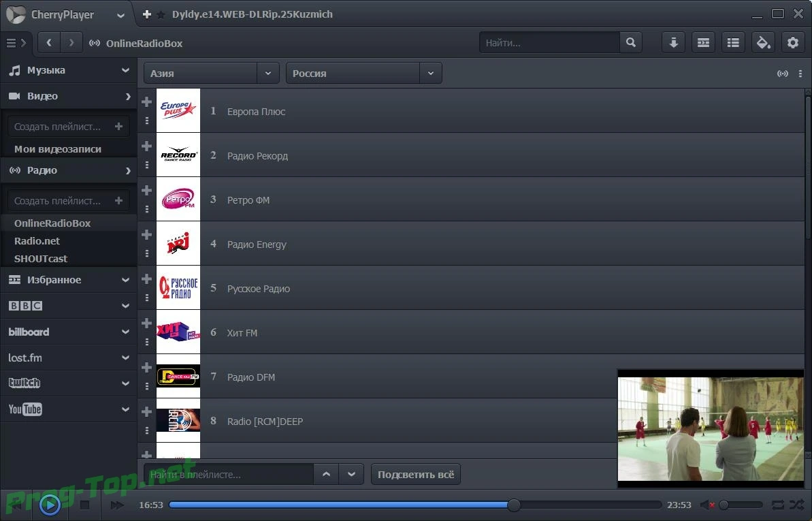This screenshot has height=521, width=812.
Task: Expand the Радио section arrow
Action: pos(128,170)
